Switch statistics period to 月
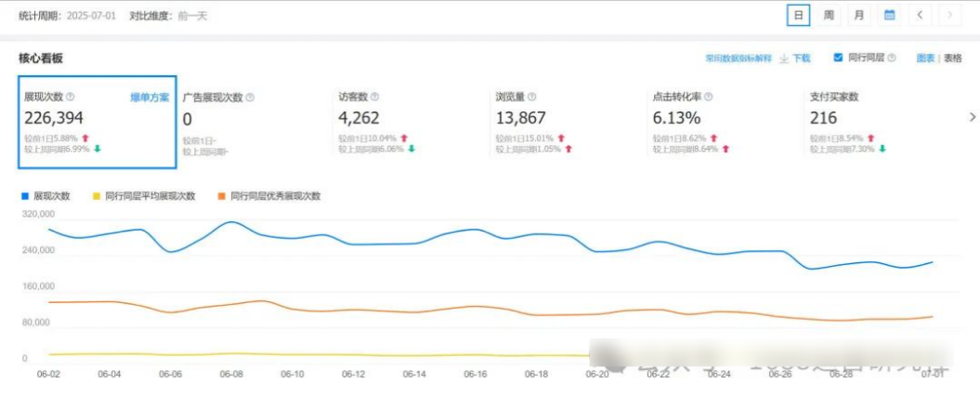980x397 pixels. coord(859,15)
